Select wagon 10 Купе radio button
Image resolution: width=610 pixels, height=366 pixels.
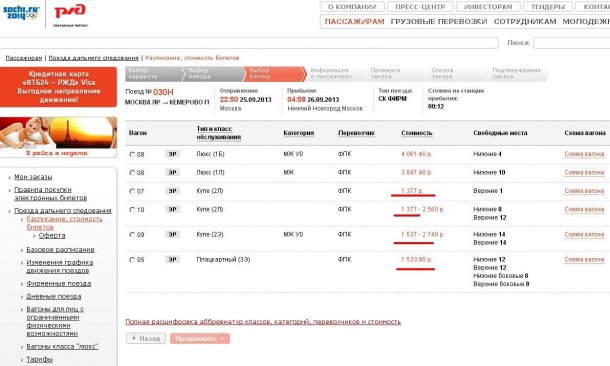[132, 210]
